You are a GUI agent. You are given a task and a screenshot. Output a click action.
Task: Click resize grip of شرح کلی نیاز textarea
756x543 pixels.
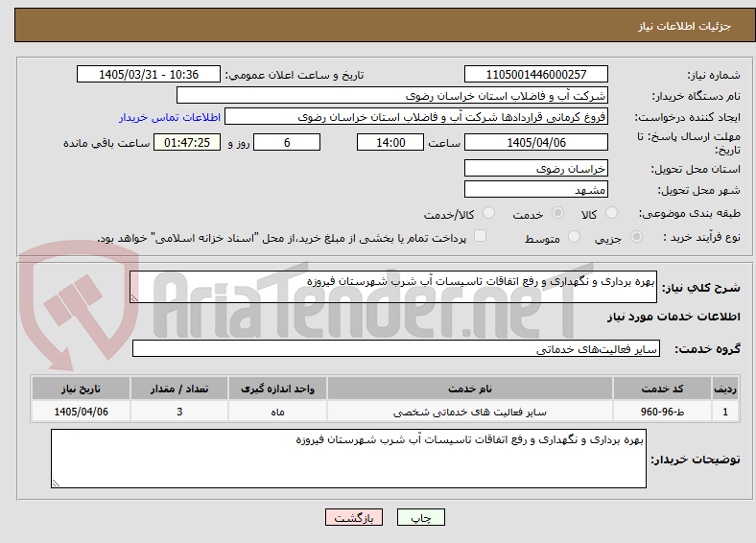[134, 298]
